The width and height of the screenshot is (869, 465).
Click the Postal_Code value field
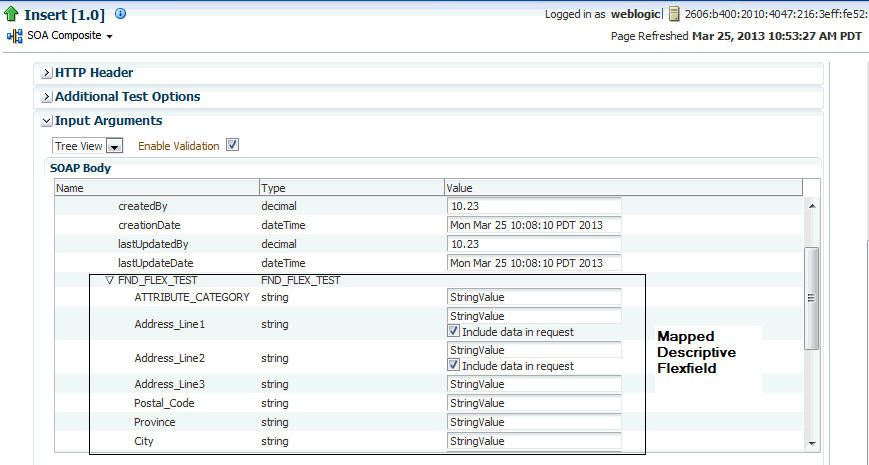point(534,403)
